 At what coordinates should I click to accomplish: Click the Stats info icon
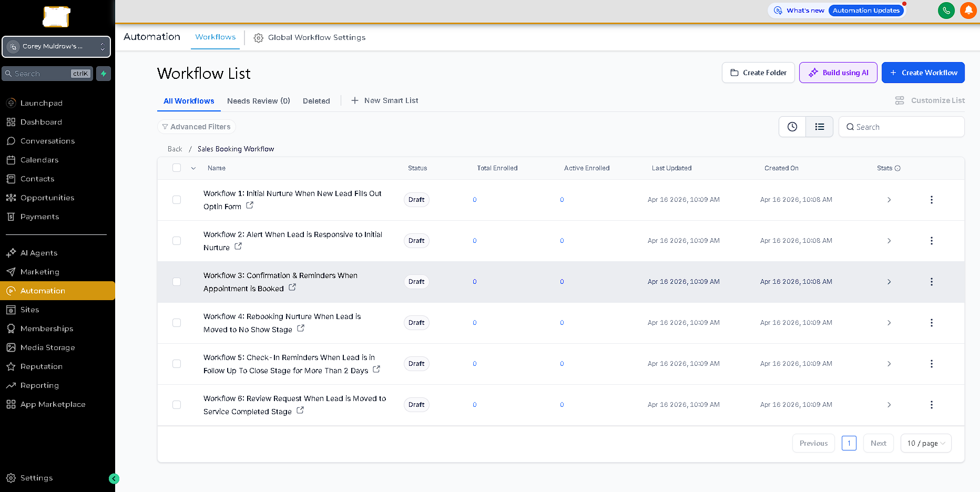(897, 168)
